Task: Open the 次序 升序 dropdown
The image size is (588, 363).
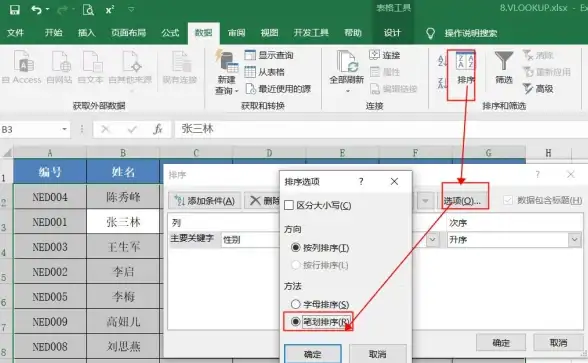Action: coord(574,240)
